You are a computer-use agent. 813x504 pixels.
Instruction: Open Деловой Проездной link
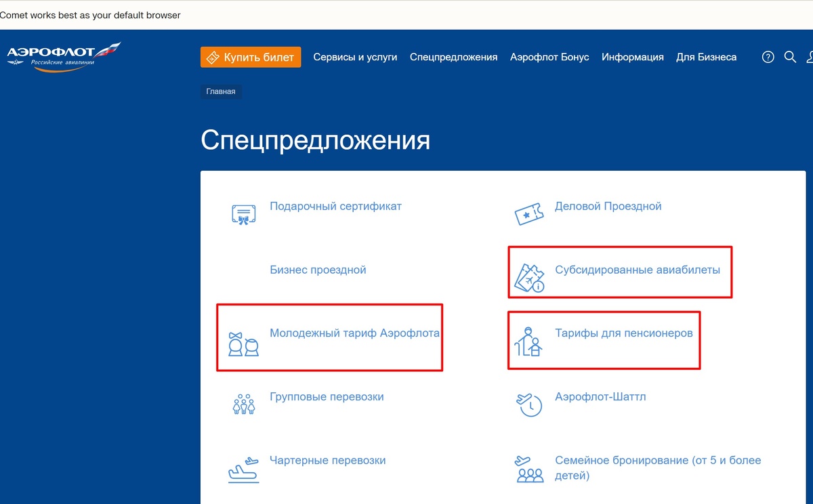coord(608,206)
